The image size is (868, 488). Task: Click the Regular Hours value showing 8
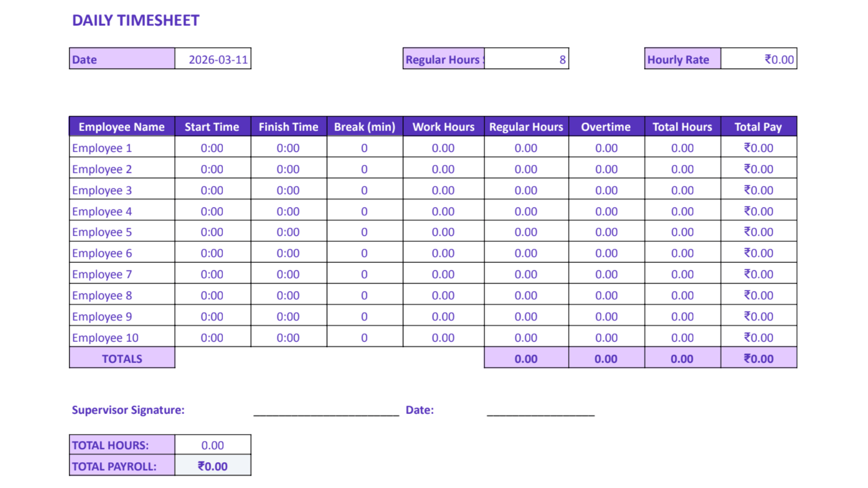point(526,59)
